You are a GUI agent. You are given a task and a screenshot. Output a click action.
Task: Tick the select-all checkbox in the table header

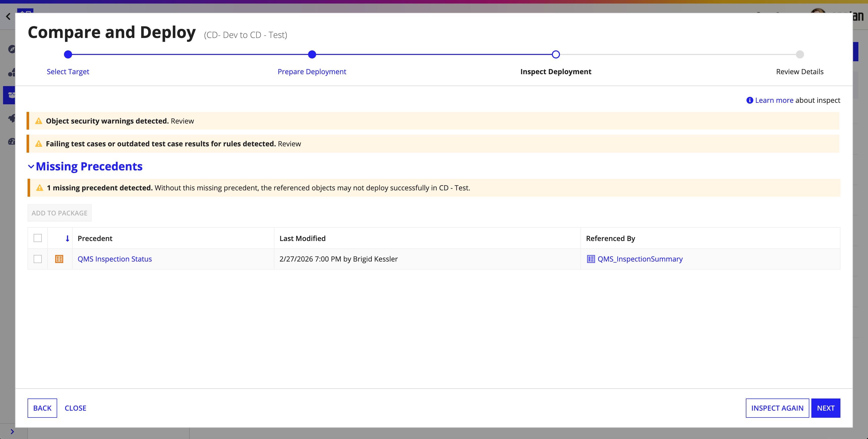click(x=38, y=238)
